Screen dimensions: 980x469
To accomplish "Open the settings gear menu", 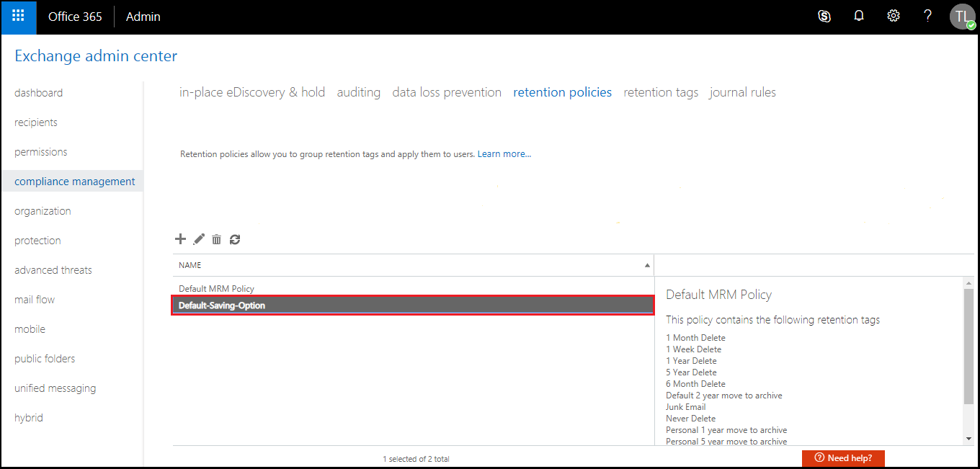I will coord(894,17).
